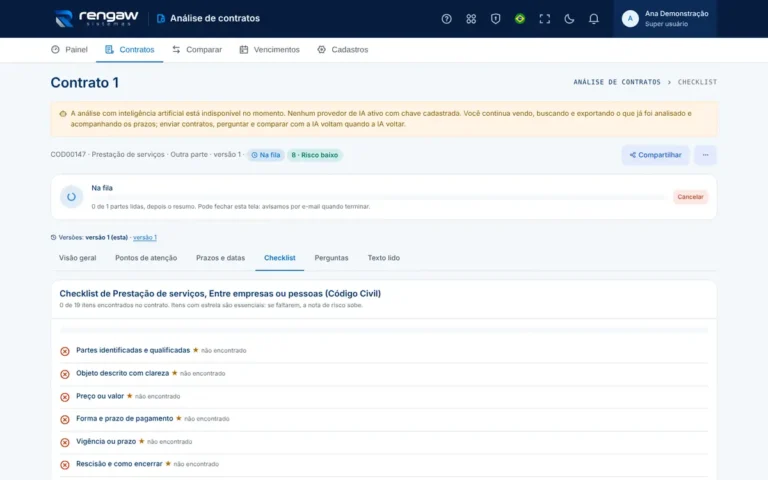
Task: Click the spinning queue progress icon
Action: pos(72,197)
